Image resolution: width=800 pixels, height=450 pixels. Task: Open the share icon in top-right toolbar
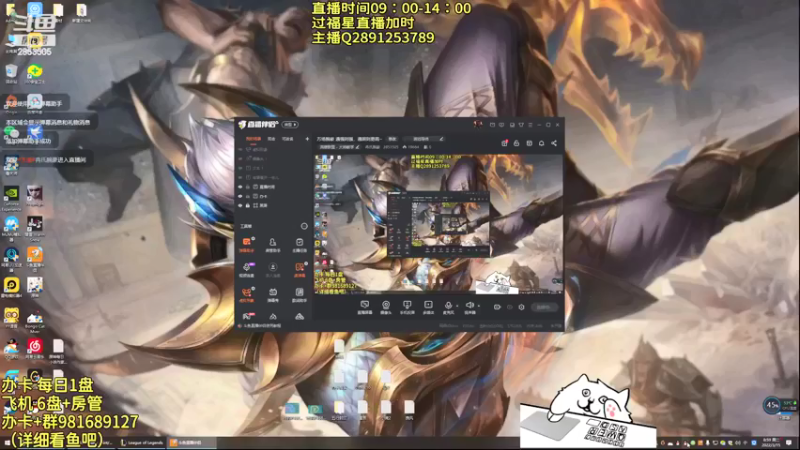[554, 143]
